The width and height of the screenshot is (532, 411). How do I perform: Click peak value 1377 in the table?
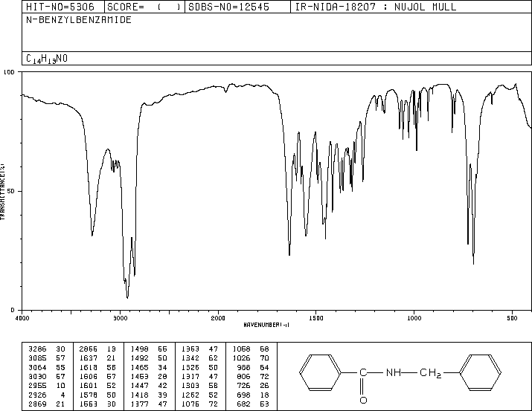[x=139, y=404]
